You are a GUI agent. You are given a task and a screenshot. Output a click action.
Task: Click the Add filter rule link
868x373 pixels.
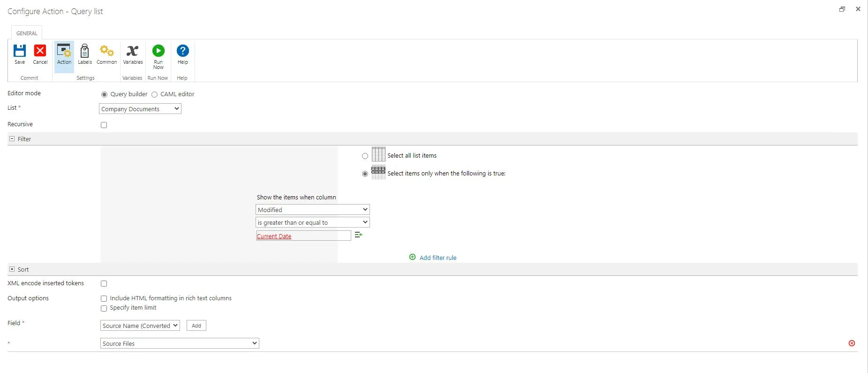438,258
